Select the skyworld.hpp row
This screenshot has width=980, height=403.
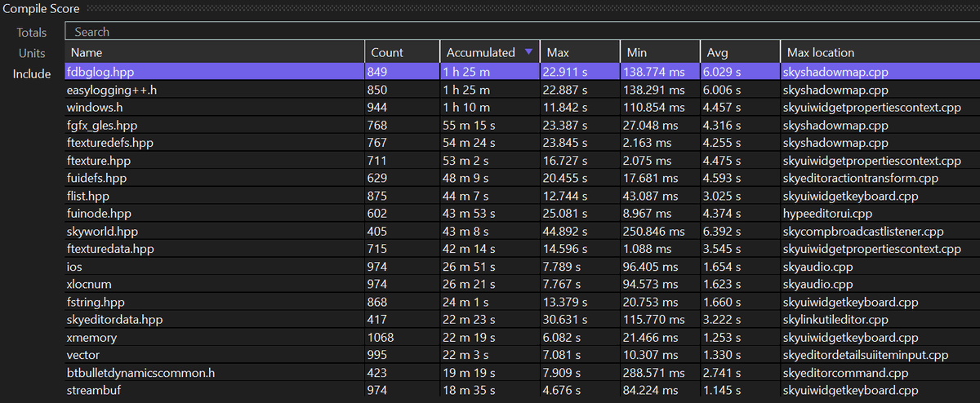pyautogui.click(x=522, y=232)
